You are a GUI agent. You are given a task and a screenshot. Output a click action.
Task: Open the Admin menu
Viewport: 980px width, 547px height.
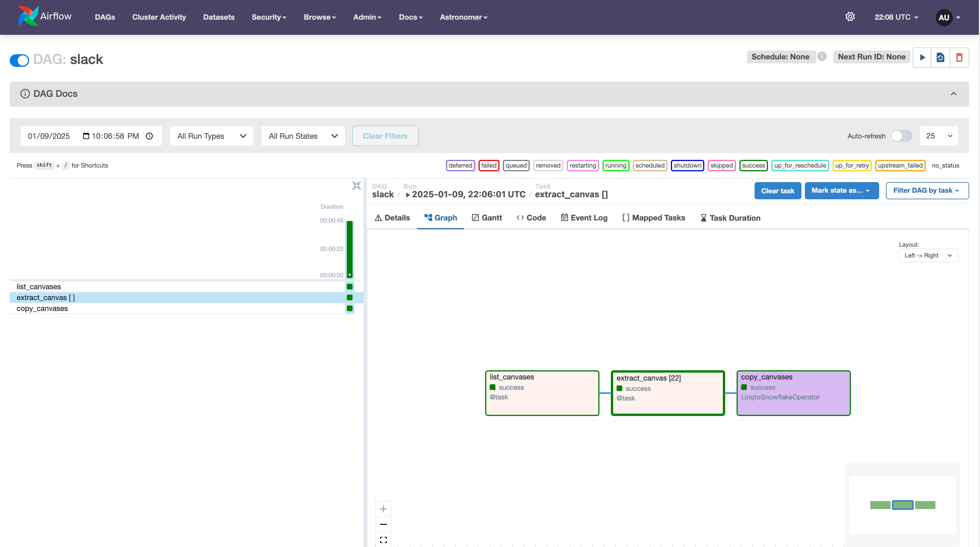point(367,17)
